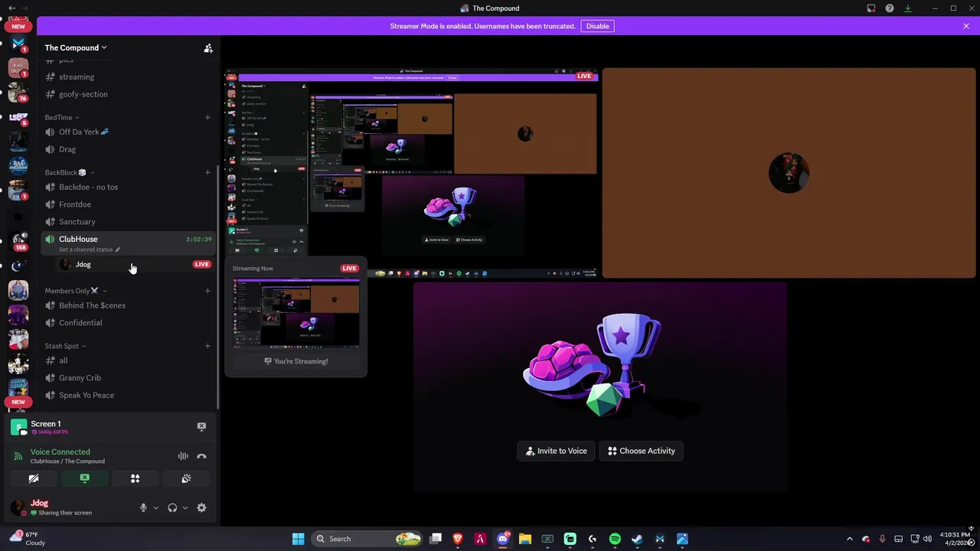Click the Streaming Now popup thumbnail
The image size is (980, 551).
[x=296, y=314]
